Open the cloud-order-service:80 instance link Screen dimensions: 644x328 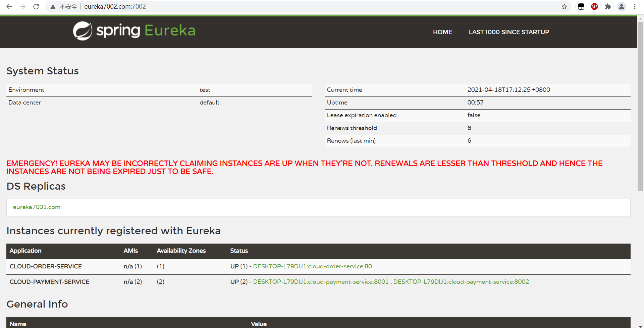point(312,266)
